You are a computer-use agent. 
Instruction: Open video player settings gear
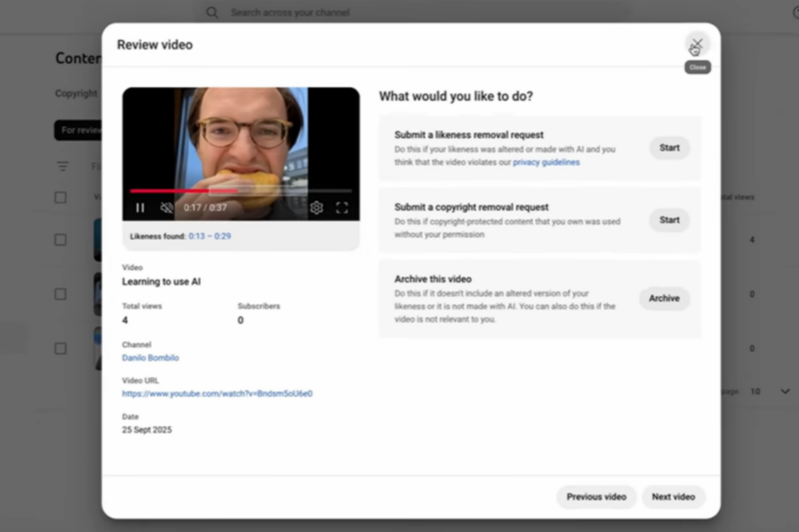[x=317, y=208]
